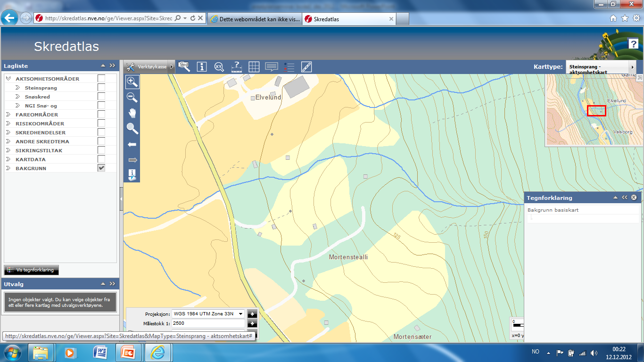644x362 pixels.
Task: Toggle FAREOMRÅDER layer checkbox
Action: 101,114
